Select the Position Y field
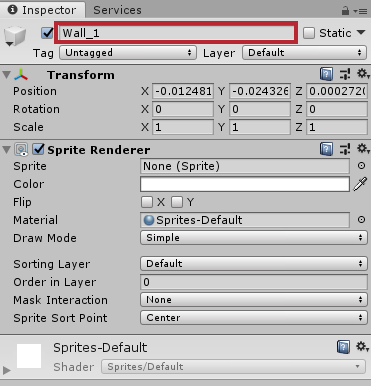The height and width of the screenshot is (386, 371). coord(260,91)
